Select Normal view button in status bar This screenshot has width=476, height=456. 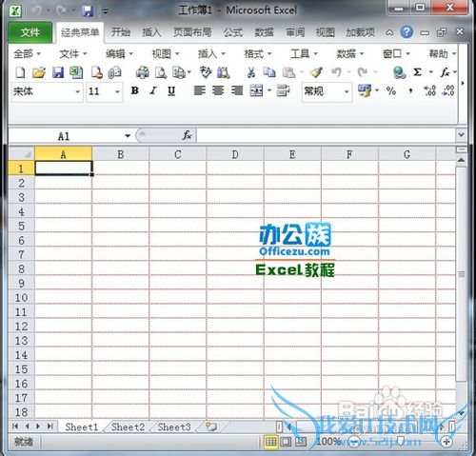point(270,442)
